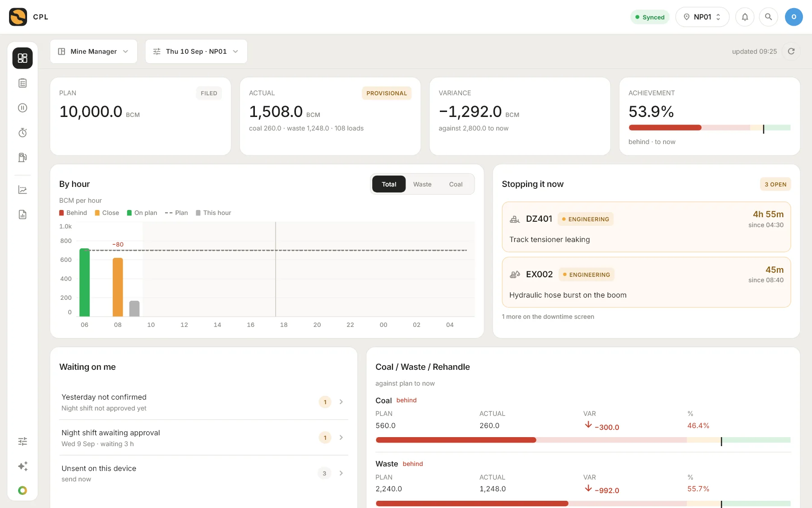Open the DZ401 track tensioner card
This screenshot has height=508, width=812.
click(646, 227)
